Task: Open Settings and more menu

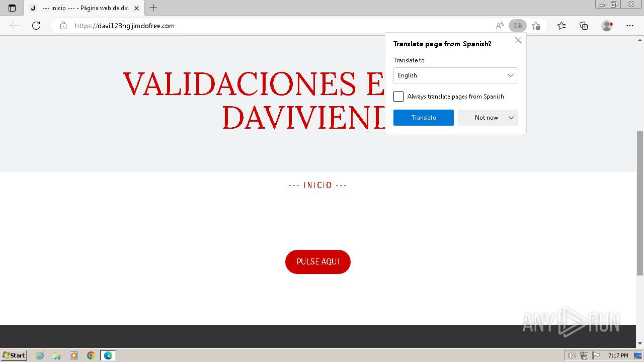Action: (x=630, y=26)
